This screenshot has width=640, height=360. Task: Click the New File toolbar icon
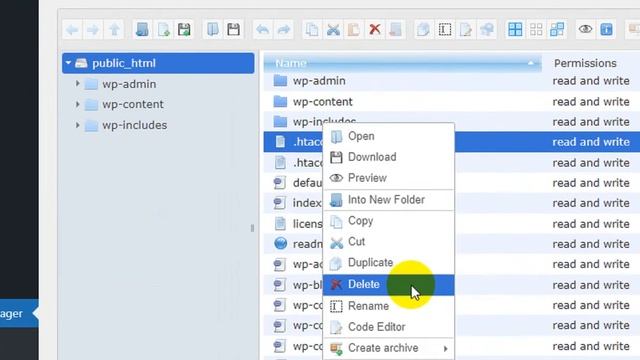[163, 29]
